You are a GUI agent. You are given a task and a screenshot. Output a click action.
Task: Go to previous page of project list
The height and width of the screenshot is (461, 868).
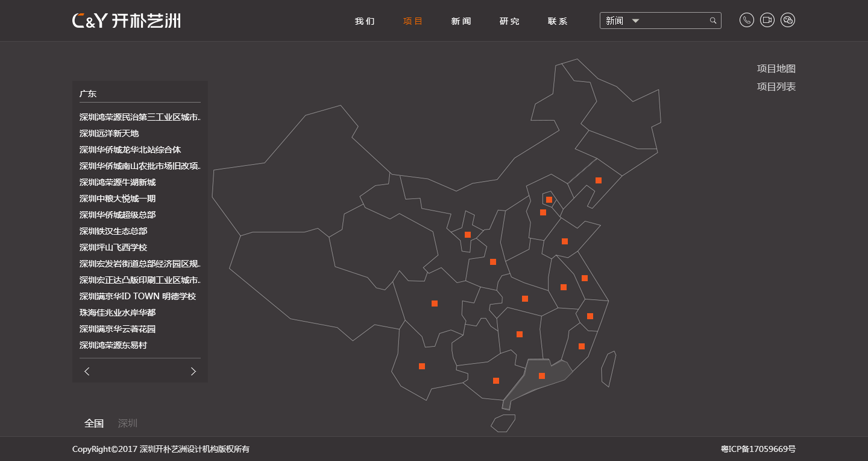[x=87, y=371]
